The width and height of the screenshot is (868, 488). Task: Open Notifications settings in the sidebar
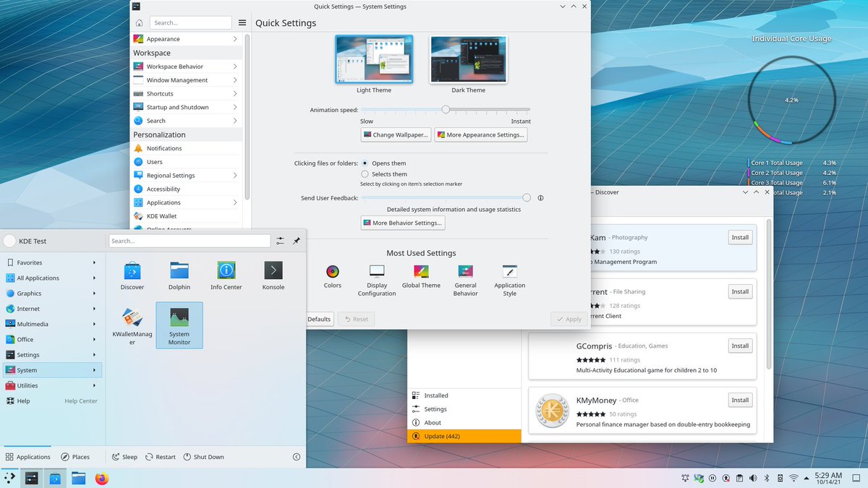point(165,148)
